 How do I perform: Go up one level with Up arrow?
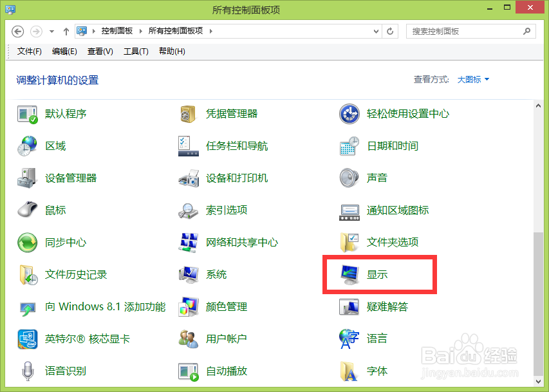(x=66, y=32)
